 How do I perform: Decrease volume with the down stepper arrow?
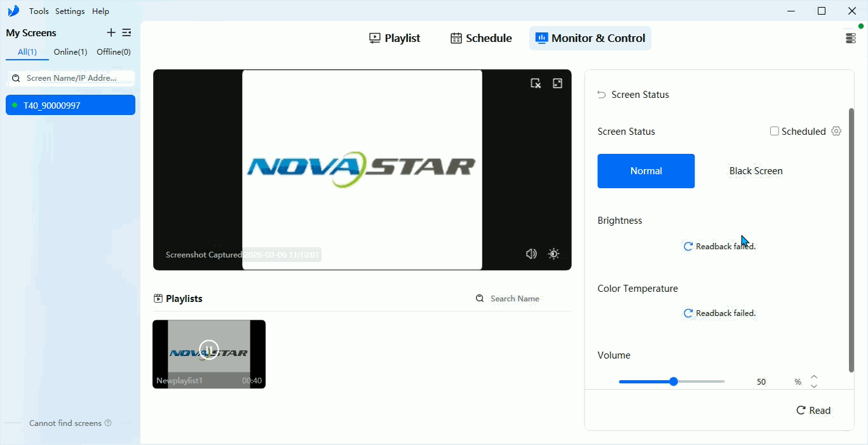814,386
